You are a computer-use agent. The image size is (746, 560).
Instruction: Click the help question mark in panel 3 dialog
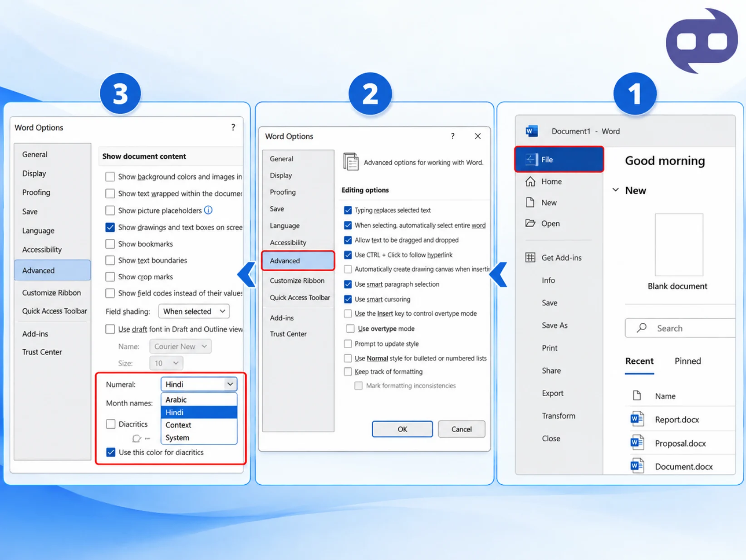pos(233,127)
